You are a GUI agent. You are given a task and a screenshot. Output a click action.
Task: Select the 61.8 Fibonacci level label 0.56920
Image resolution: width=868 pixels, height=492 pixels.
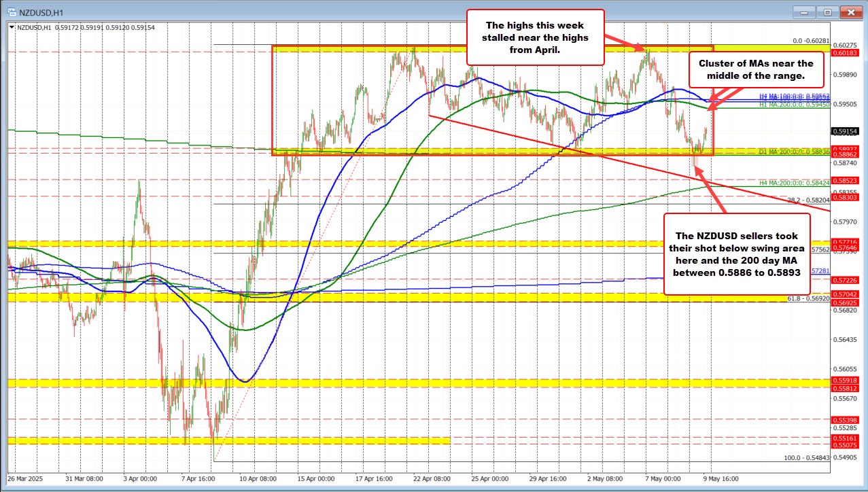[x=808, y=298]
